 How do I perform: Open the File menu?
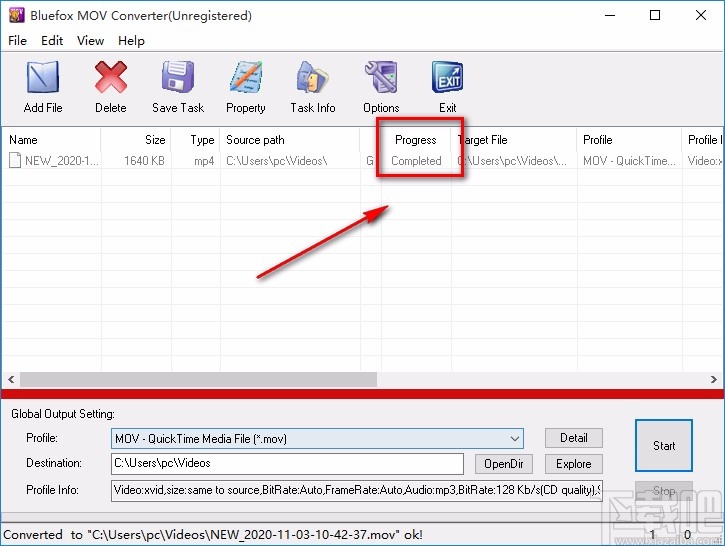pos(18,41)
